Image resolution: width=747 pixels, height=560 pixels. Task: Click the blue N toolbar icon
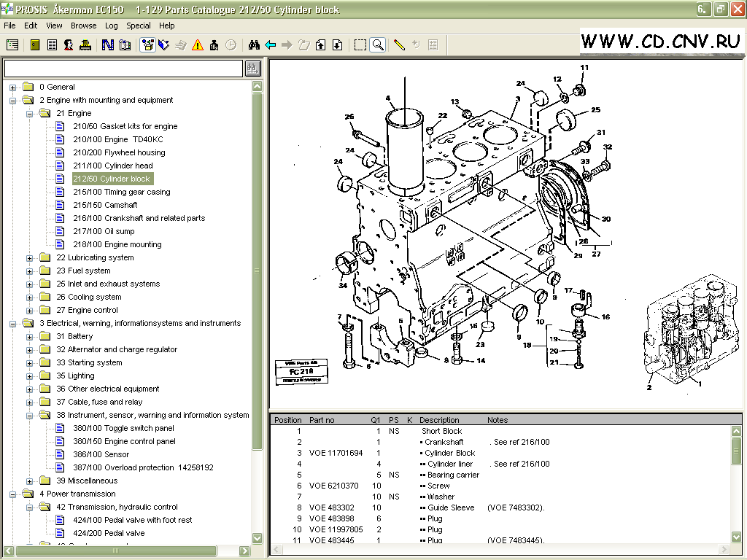[x=108, y=45]
